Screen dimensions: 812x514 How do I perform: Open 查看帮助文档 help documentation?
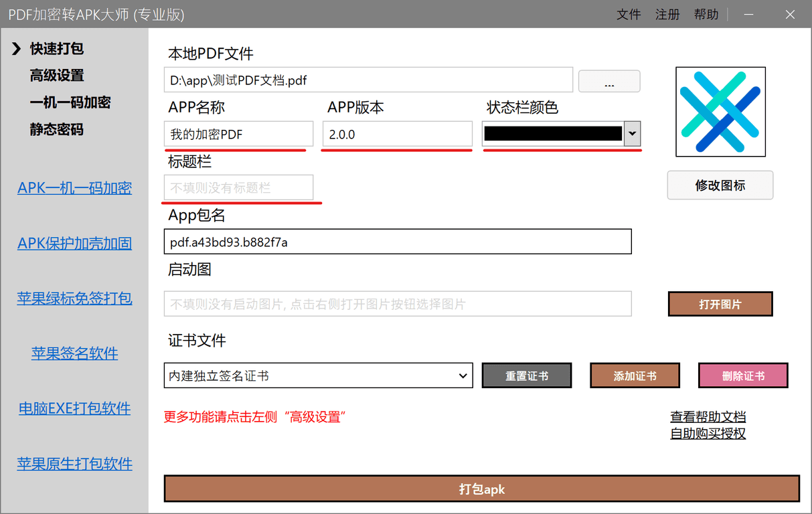[708, 416]
